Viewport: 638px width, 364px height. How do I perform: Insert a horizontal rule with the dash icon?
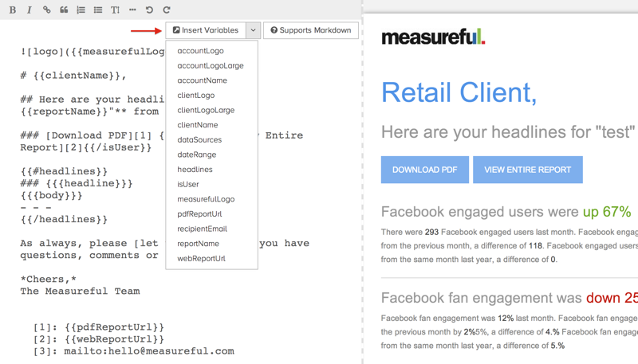click(132, 10)
